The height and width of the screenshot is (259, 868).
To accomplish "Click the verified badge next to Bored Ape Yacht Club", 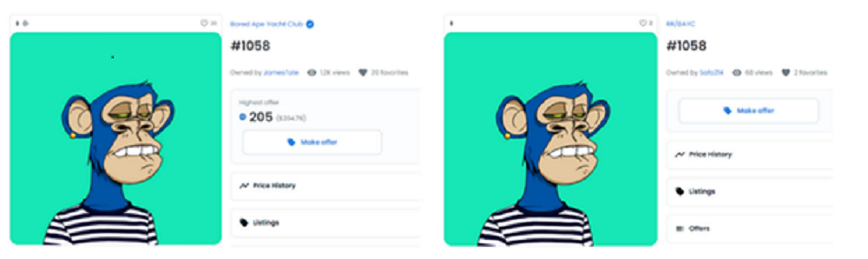I will click(x=310, y=24).
